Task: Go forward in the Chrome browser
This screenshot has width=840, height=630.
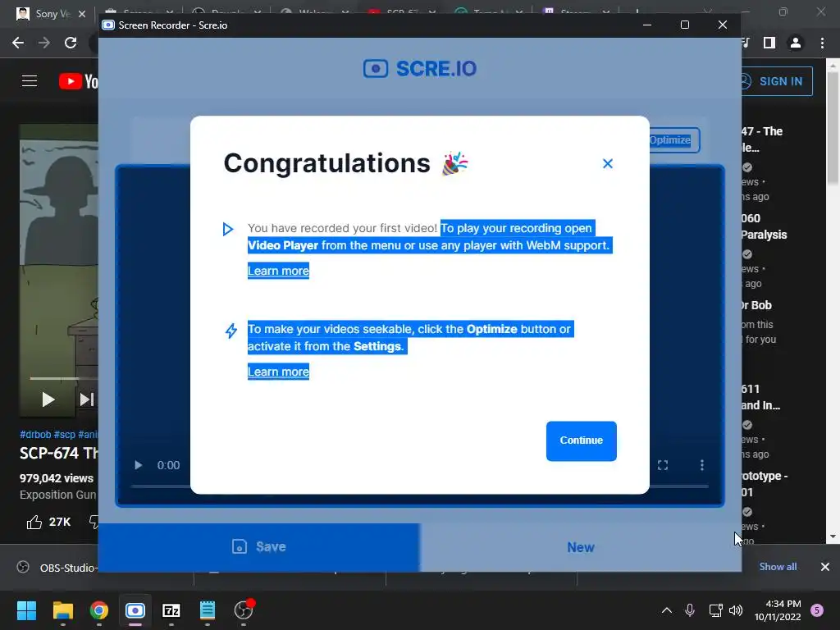Action: click(x=44, y=43)
